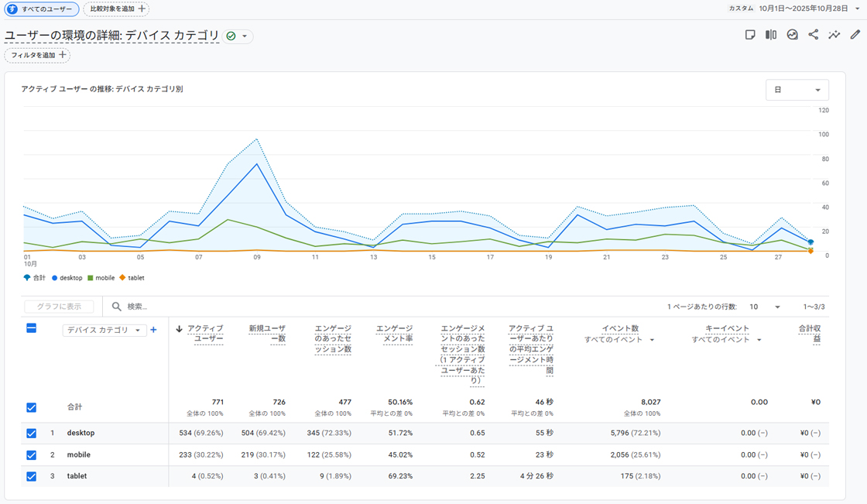Toggle the tablet row checkbox
The height and width of the screenshot is (504, 867).
[x=32, y=477]
